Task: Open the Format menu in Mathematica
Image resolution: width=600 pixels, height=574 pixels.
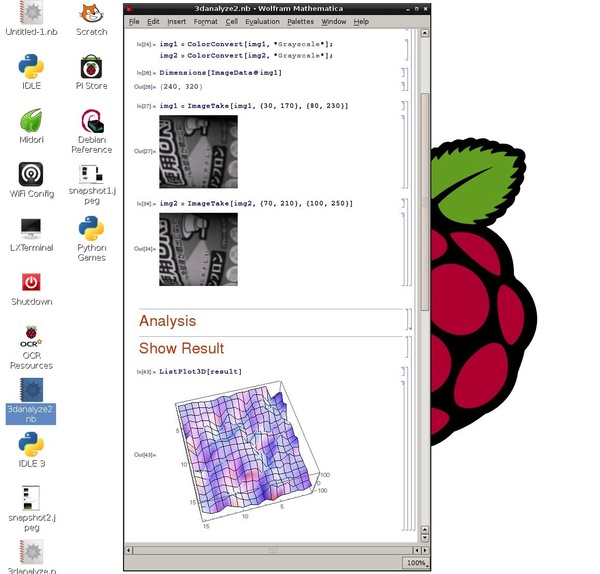Action: click(x=206, y=21)
